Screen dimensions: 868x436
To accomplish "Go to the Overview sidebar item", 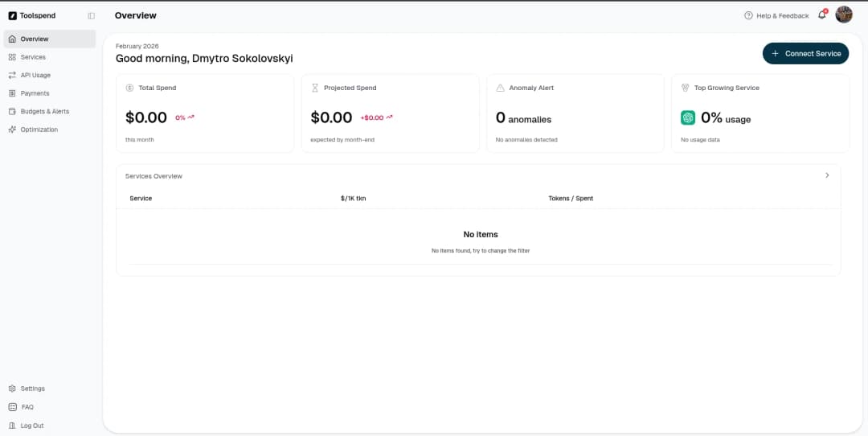I will tap(35, 39).
